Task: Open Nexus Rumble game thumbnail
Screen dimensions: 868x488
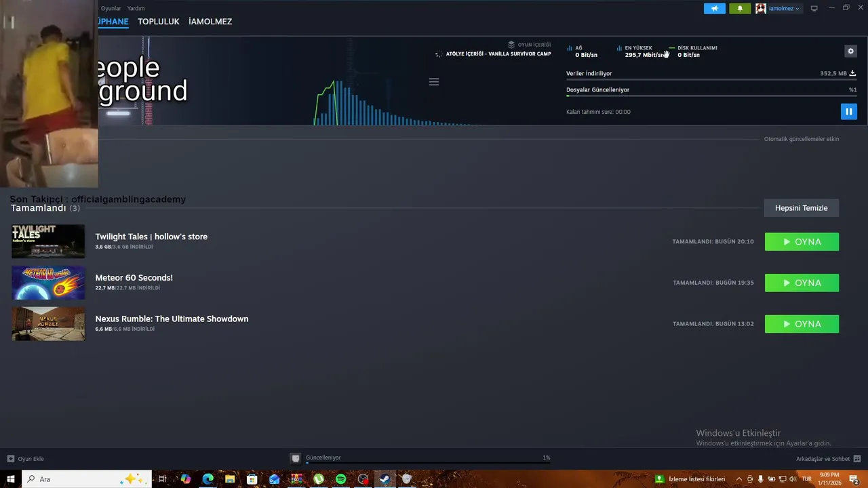Action: click(x=48, y=323)
